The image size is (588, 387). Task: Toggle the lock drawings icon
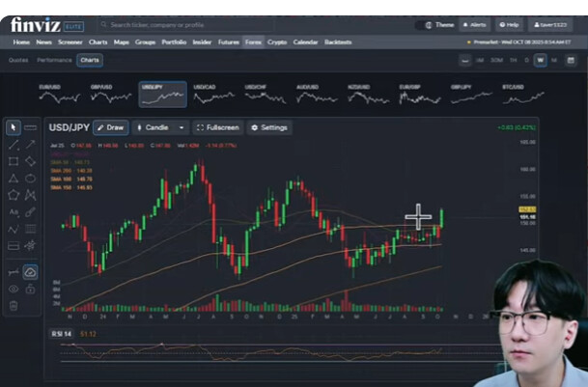[30, 290]
